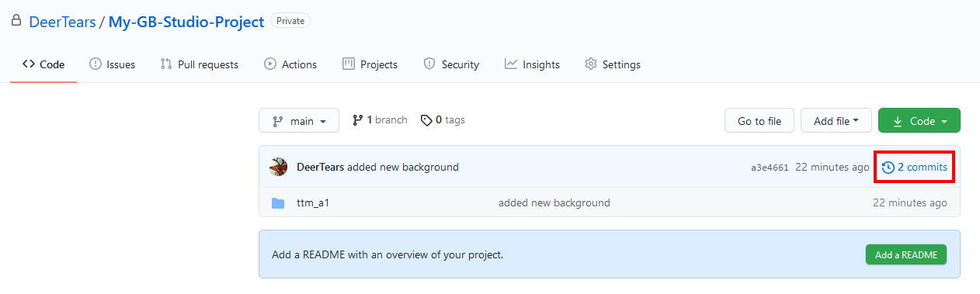Click the gear icon on the Settings tab
980x294 pixels.
coord(591,64)
